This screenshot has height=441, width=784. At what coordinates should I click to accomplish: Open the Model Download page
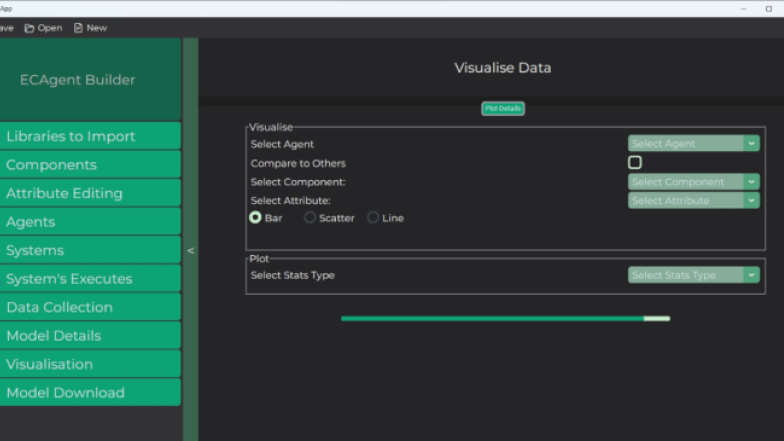click(90, 392)
